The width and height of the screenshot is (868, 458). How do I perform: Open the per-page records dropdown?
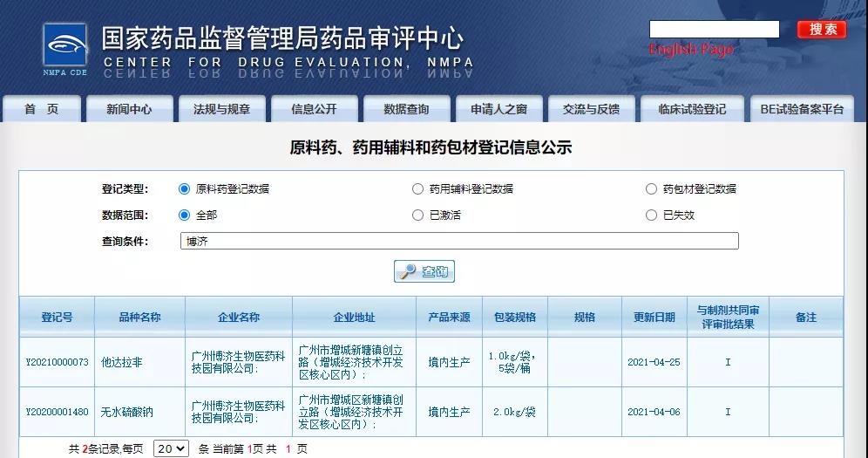171,448
